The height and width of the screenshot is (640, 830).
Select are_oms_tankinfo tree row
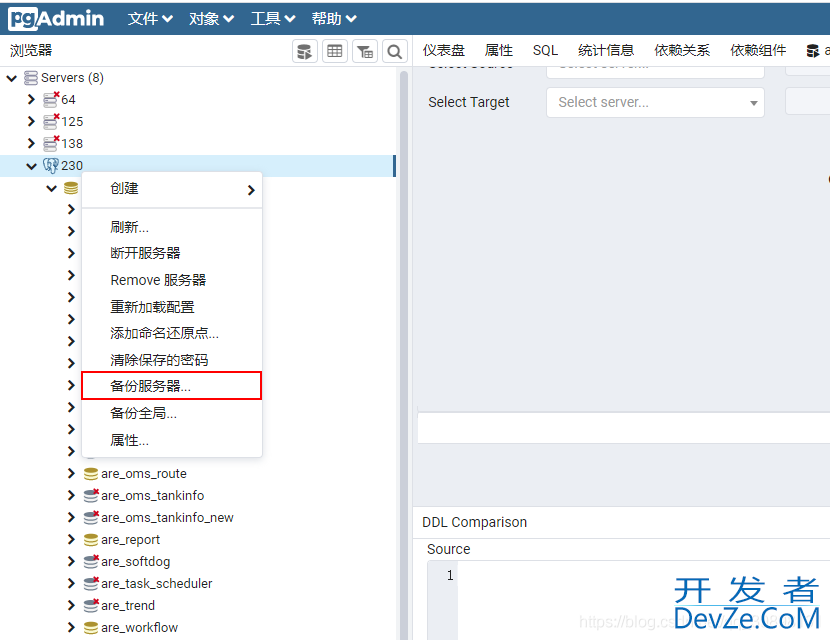(x=199, y=495)
